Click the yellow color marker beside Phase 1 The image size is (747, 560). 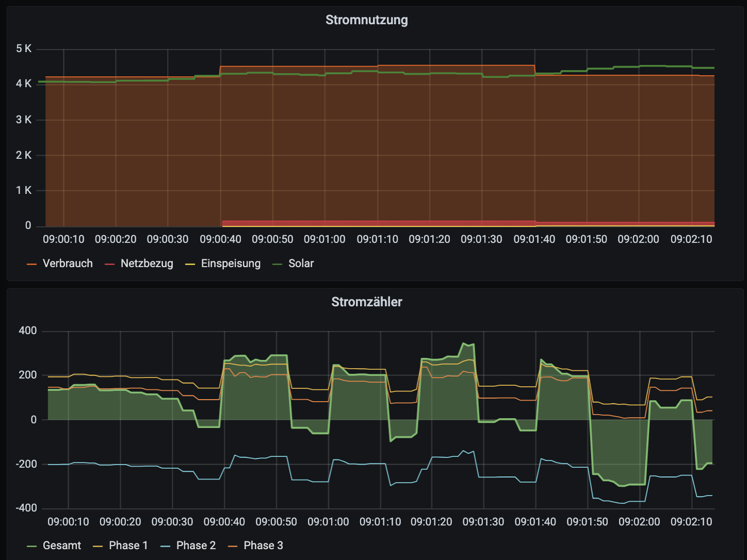[98, 546]
